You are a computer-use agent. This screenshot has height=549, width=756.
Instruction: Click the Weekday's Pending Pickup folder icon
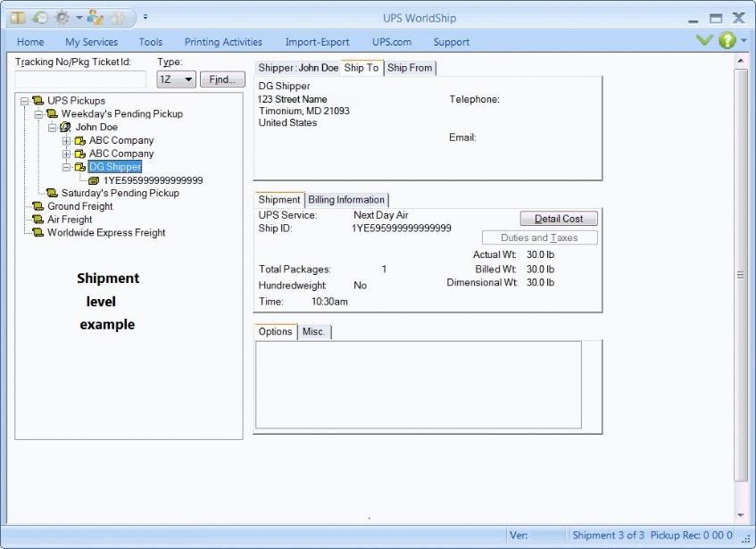click(52, 113)
